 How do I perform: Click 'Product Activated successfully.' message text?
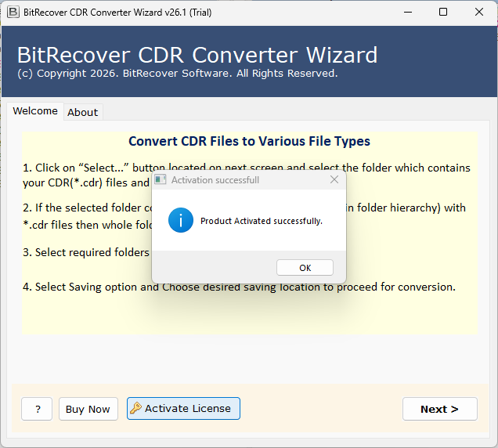(x=262, y=221)
